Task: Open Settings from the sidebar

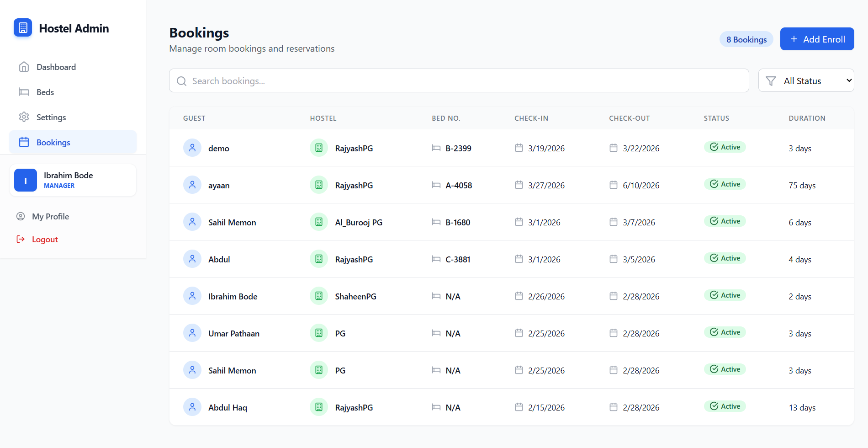Action: [51, 117]
